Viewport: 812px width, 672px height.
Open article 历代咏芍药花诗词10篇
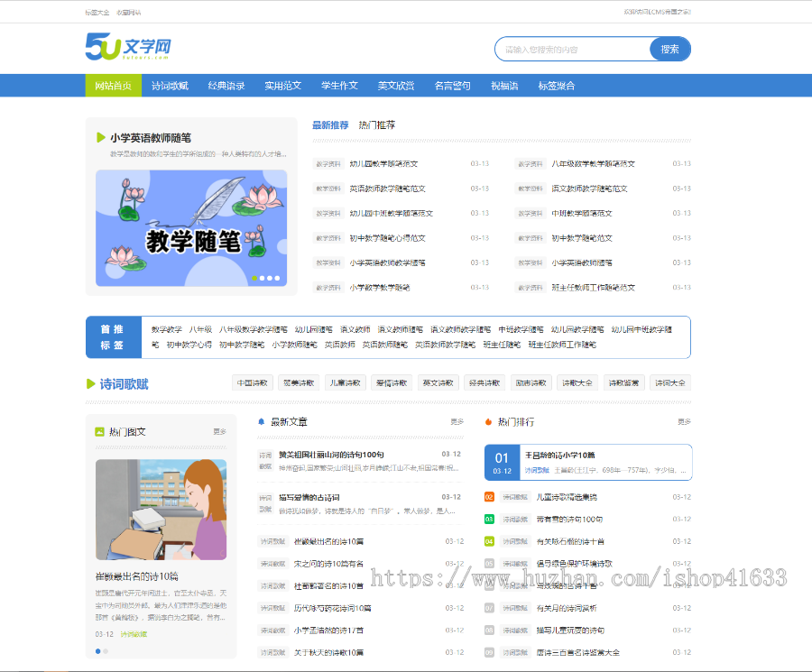(x=332, y=608)
